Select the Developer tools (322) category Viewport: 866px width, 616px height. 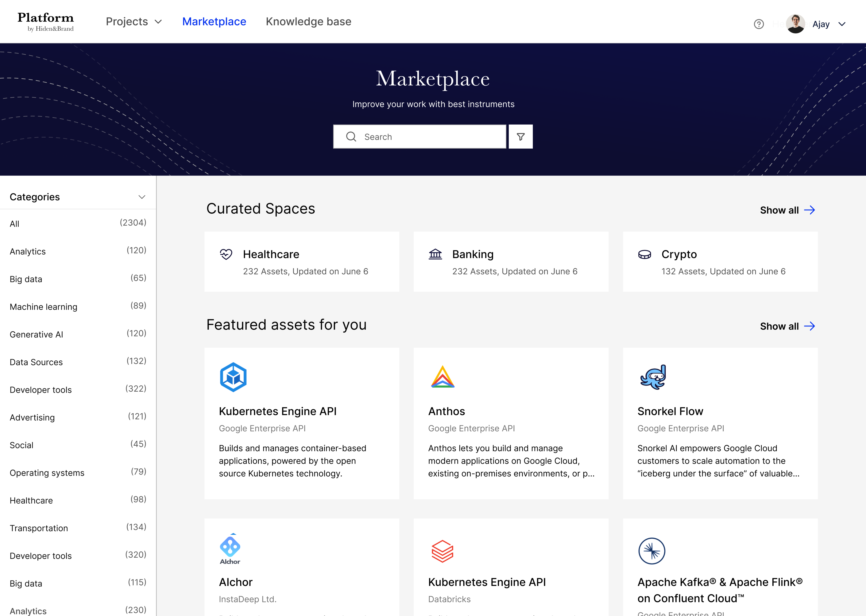pyautogui.click(x=78, y=390)
